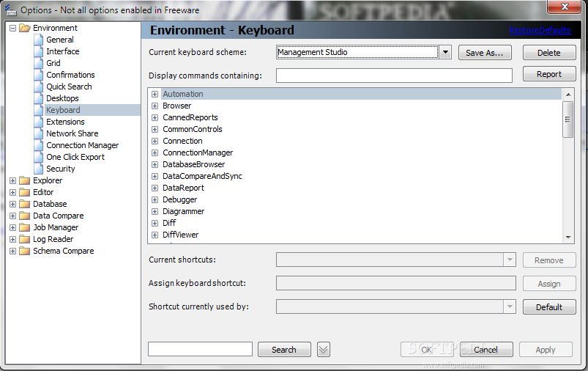588x371 pixels.
Task: Expand the Log Reader tree node
Action: [x=12, y=239]
